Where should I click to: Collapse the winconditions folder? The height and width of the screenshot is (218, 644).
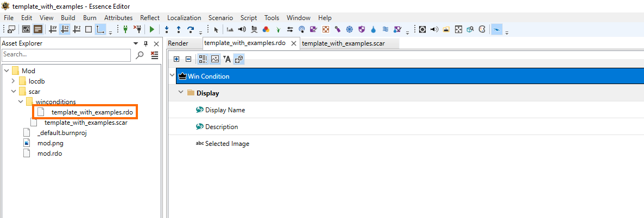point(21,101)
